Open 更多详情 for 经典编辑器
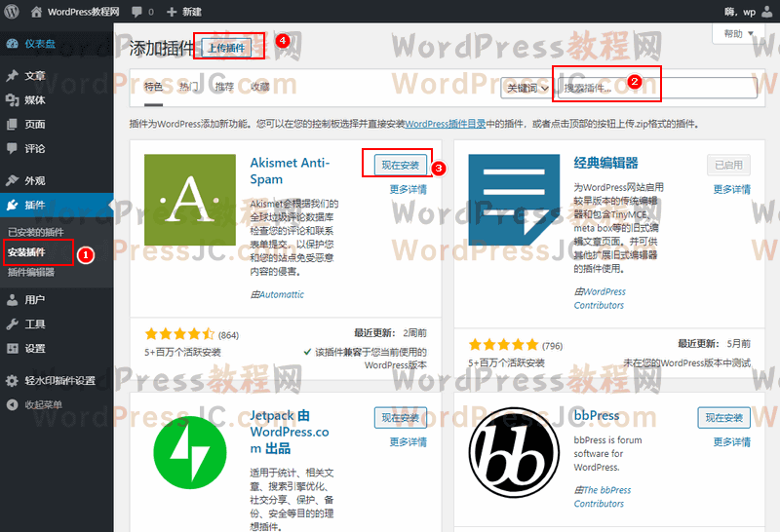780x532 pixels. pyautogui.click(x=732, y=189)
